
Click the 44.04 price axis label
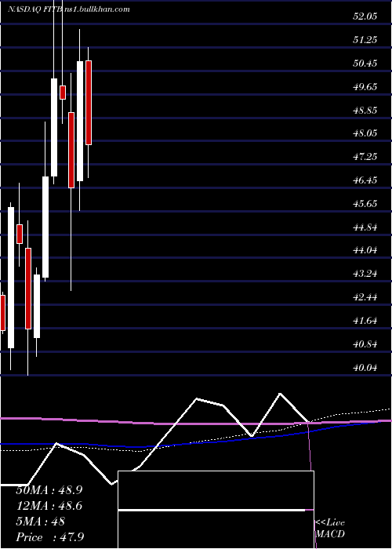click(x=365, y=250)
